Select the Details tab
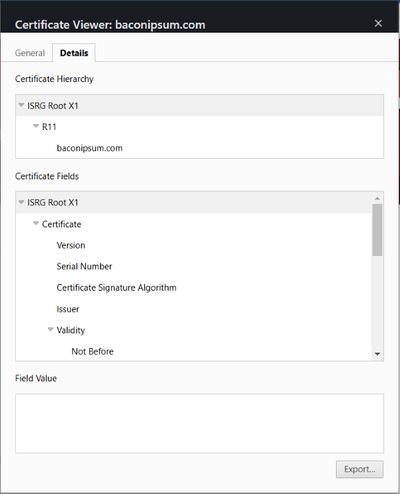The width and height of the screenshot is (400, 494). point(74,53)
